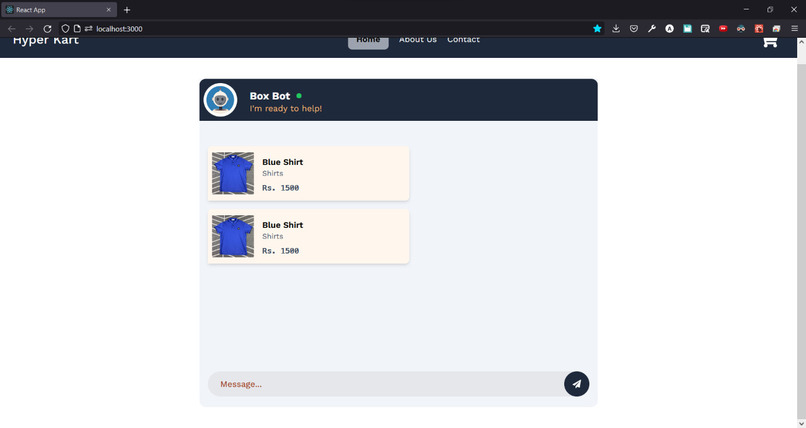Click the second Blue Shirt product image
Screen dimensions: 806x428
pos(233,236)
